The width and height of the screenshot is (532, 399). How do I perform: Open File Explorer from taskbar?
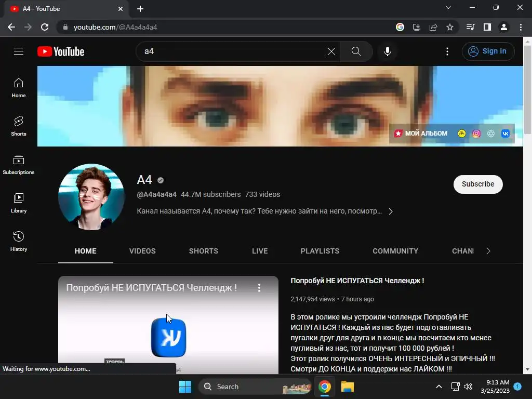(x=348, y=387)
